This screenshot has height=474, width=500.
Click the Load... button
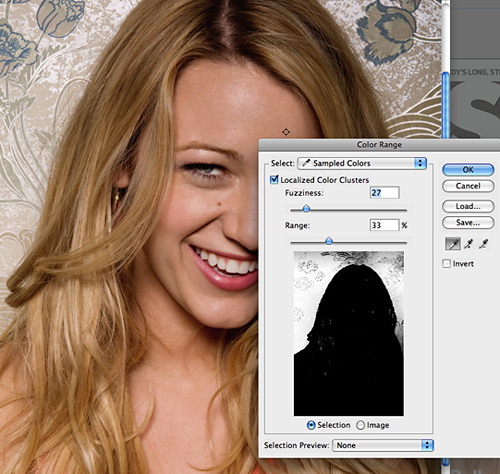[468, 206]
